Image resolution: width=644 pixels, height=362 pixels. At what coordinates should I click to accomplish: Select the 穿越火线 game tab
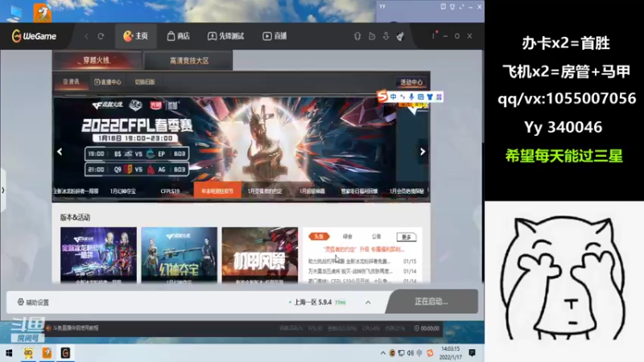[x=97, y=60]
